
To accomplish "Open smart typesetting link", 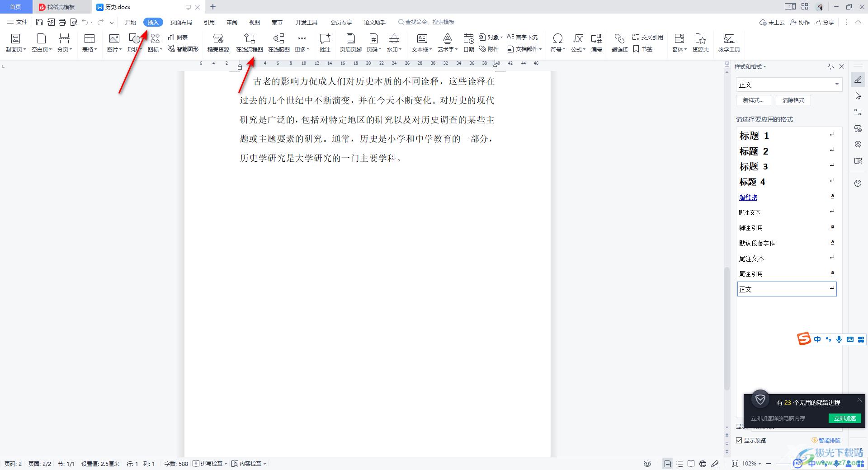I will tap(826, 440).
